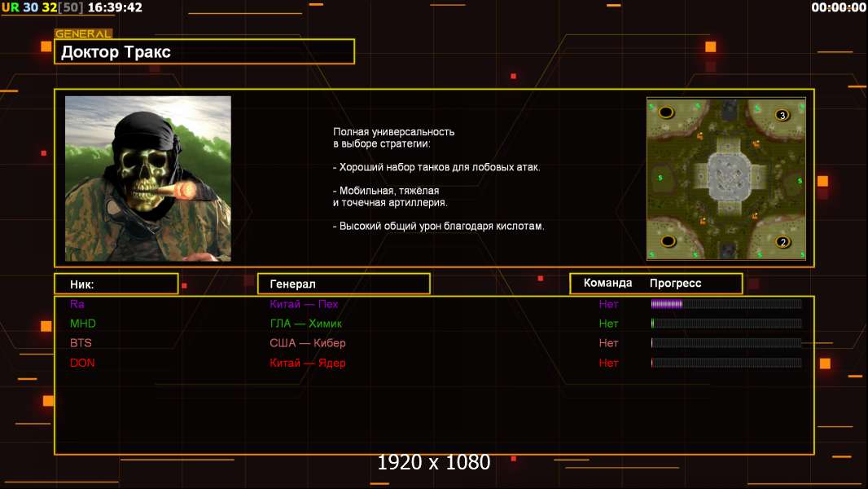
Task: Click the Доктор Тракс title field
Action: click(204, 51)
